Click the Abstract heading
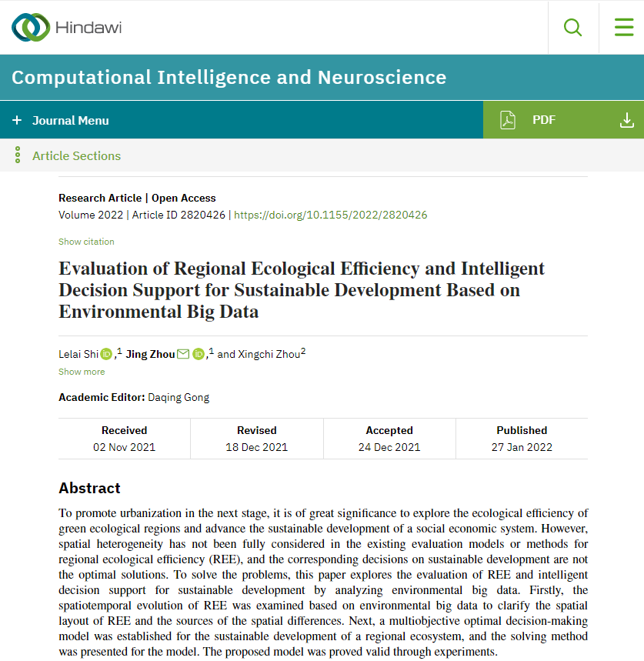Viewport: 644px width, 661px height. tap(89, 488)
